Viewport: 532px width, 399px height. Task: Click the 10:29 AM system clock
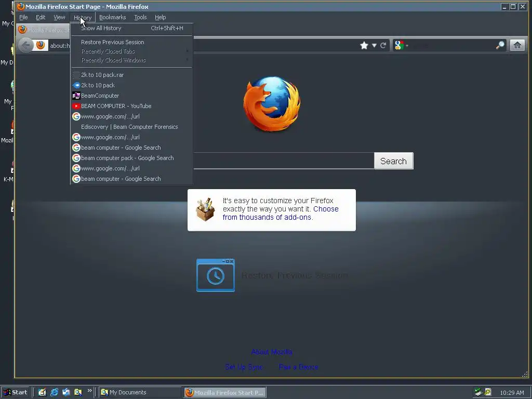pos(512,393)
